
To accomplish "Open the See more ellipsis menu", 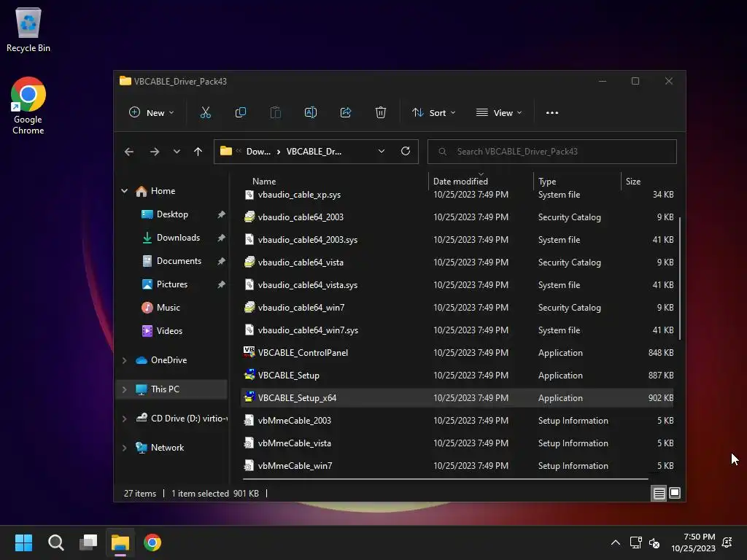I will pyautogui.click(x=552, y=113).
